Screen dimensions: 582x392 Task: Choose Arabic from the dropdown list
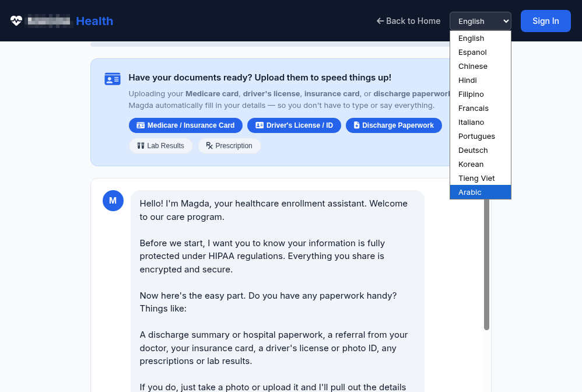tap(470, 192)
